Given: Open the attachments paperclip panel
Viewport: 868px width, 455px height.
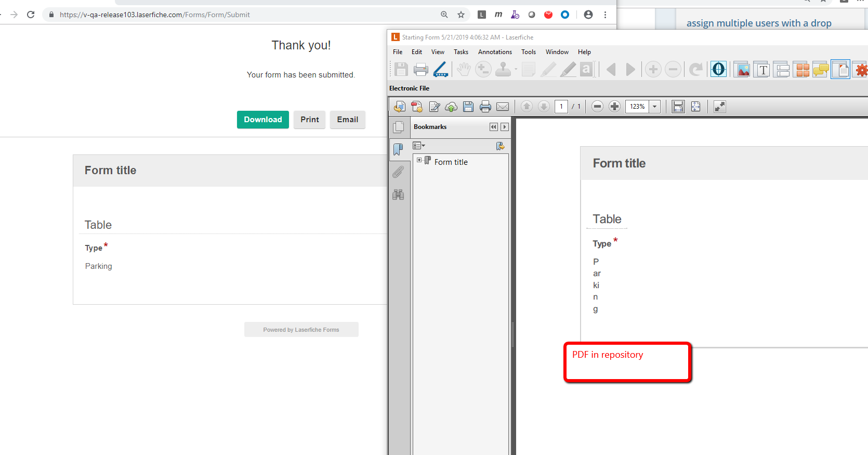Looking at the screenshot, I should click(398, 172).
